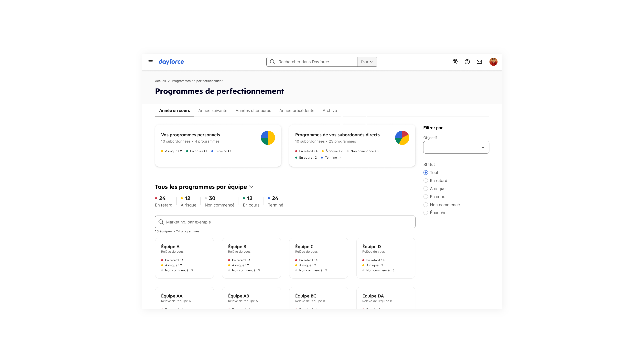Open the Tout search scope dropdown
The image size is (644, 362).
coord(367,62)
